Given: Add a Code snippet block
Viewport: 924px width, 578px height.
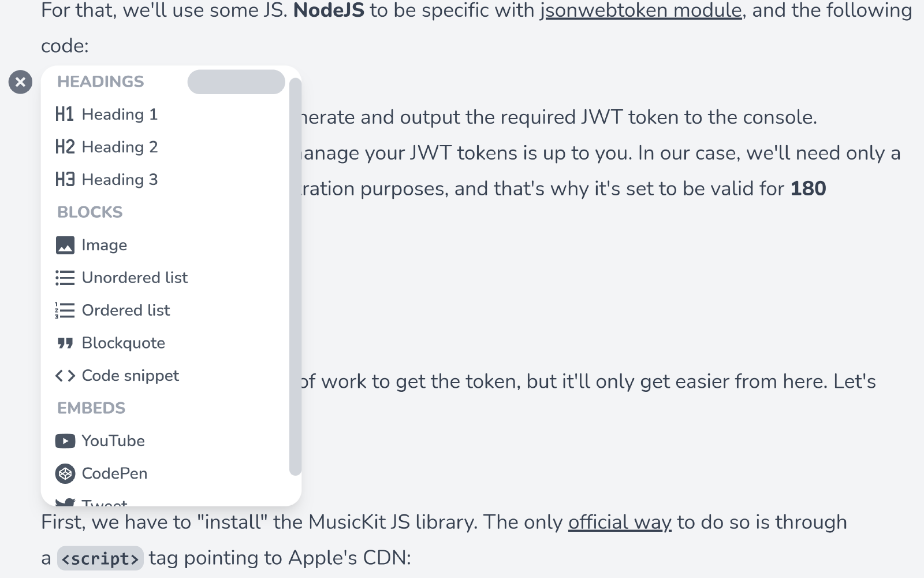Looking at the screenshot, I should [131, 376].
